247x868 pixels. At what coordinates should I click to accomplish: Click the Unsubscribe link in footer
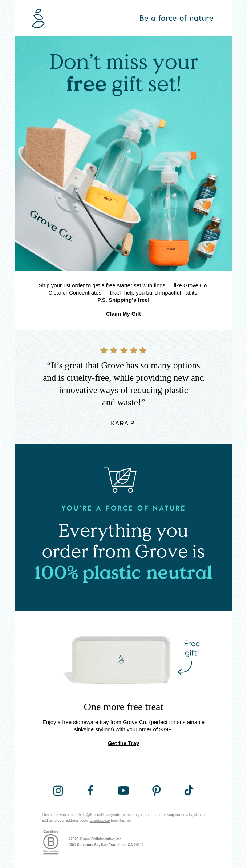(x=100, y=820)
